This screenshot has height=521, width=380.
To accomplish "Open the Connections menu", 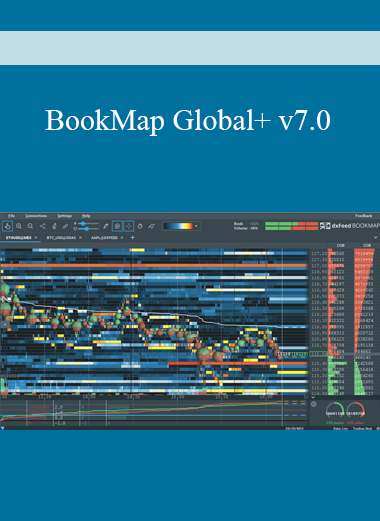I will coord(36,216).
